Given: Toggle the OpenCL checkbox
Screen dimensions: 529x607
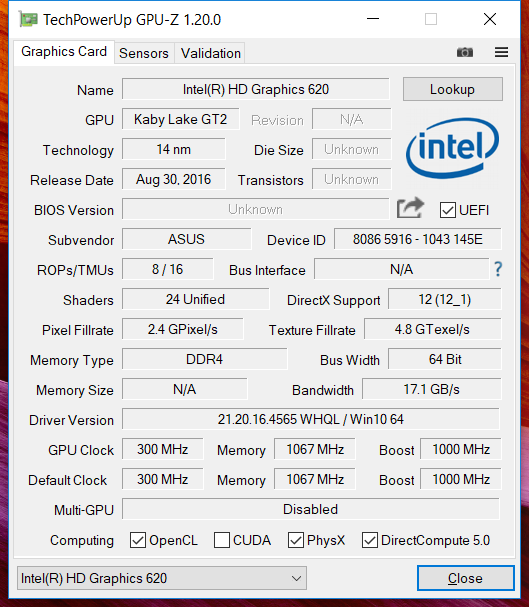Looking at the screenshot, I should pyautogui.click(x=138, y=540).
